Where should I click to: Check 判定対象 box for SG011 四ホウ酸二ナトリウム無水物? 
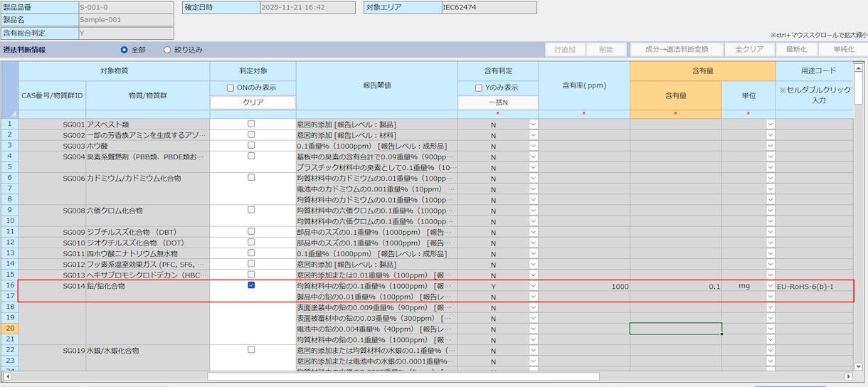tap(251, 253)
